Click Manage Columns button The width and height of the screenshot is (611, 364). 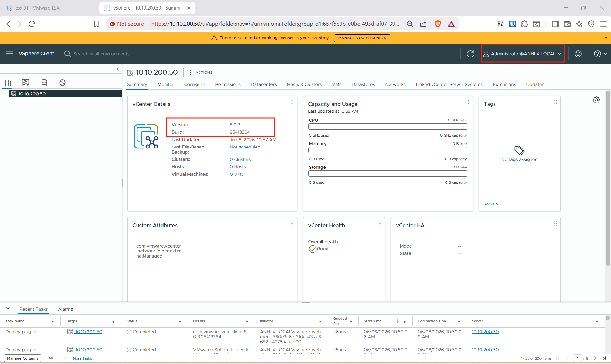(x=23, y=358)
